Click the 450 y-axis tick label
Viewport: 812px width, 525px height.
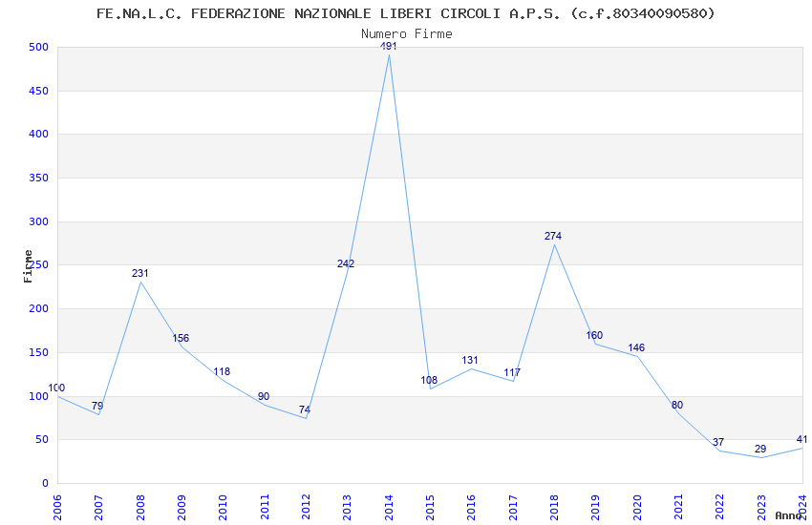(x=39, y=91)
